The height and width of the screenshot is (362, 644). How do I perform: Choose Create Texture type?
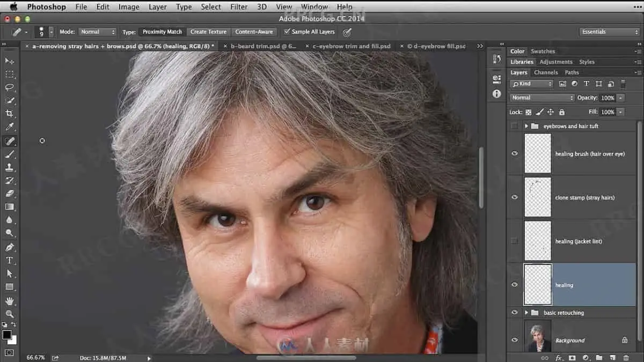pyautogui.click(x=208, y=32)
